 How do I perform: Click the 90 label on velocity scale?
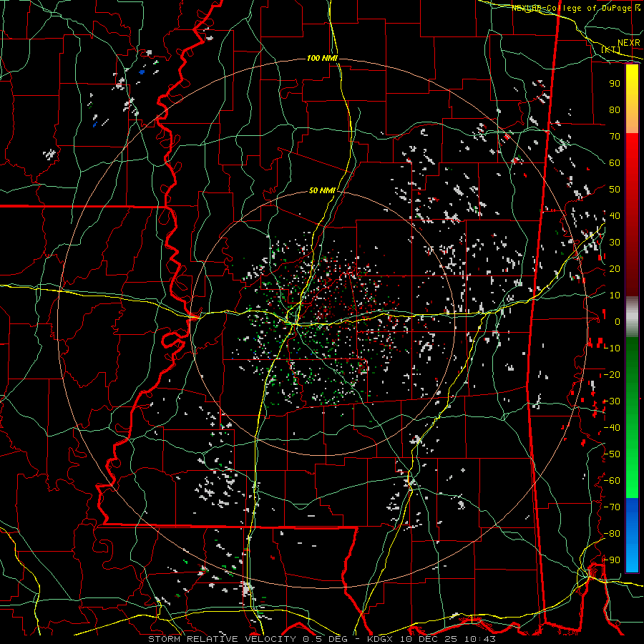pyautogui.click(x=615, y=84)
